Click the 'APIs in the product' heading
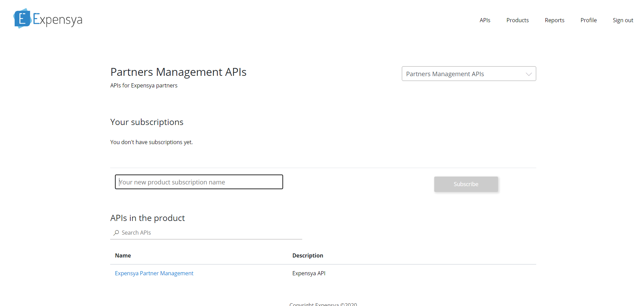The width and height of the screenshot is (644, 306). click(x=147, y=218)
